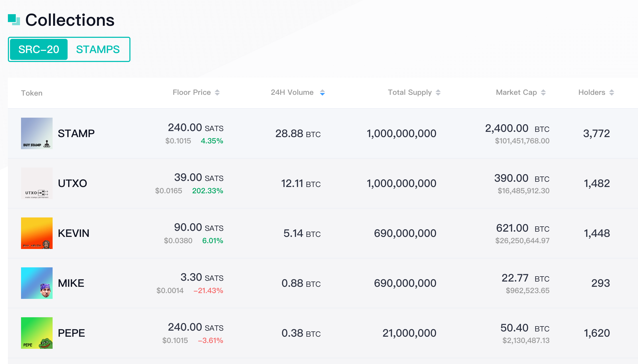Click the PEPE token name

71,333
